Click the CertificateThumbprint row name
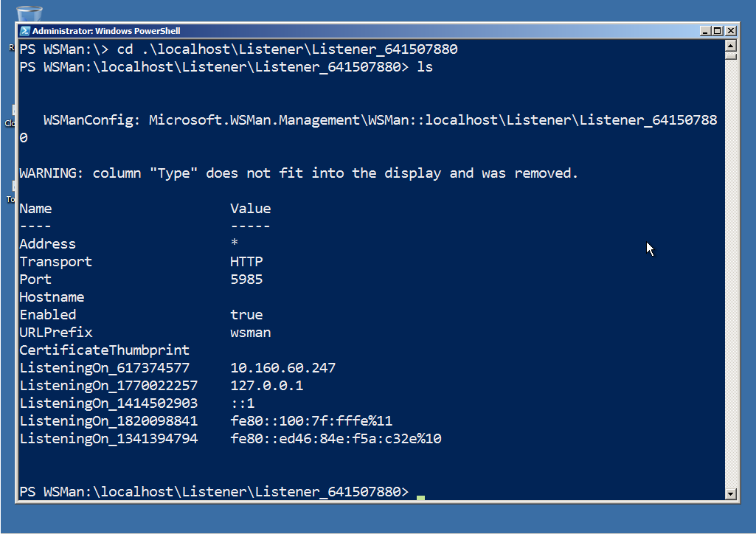756x534 pixels. click(104, 350)
